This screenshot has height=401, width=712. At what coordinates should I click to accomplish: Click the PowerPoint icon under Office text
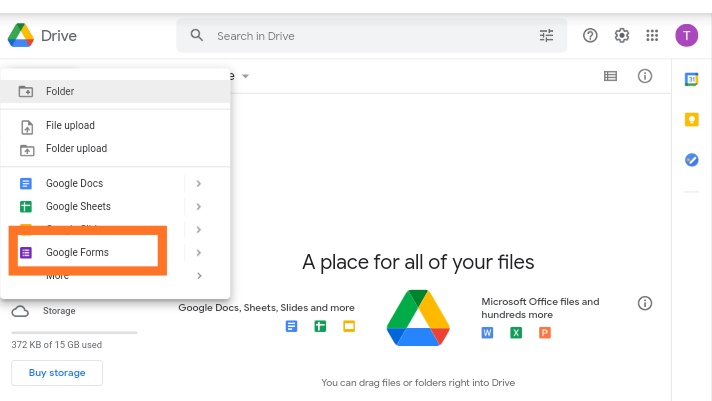[x=545, y=333]
